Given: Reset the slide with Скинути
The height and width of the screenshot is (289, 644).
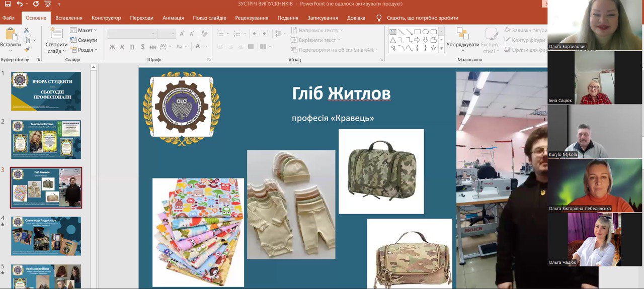Looking at the screenshot, I should tap(84, 40).
